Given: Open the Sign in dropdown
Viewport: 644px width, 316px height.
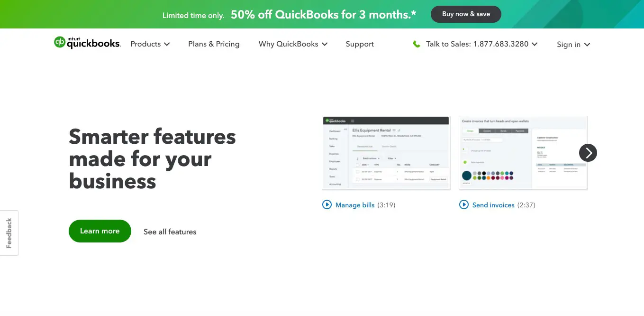Looking at the screenshot, I should (573, 45).
